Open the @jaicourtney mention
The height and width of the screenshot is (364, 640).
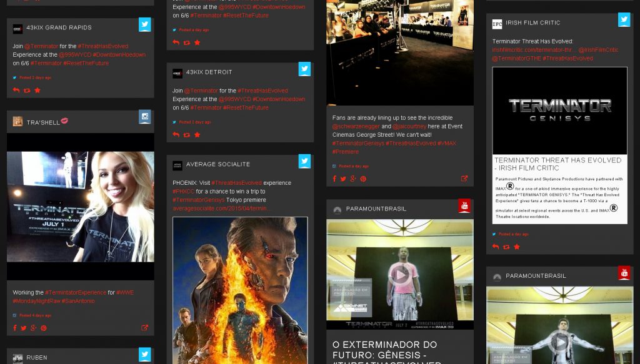point(409,126)
